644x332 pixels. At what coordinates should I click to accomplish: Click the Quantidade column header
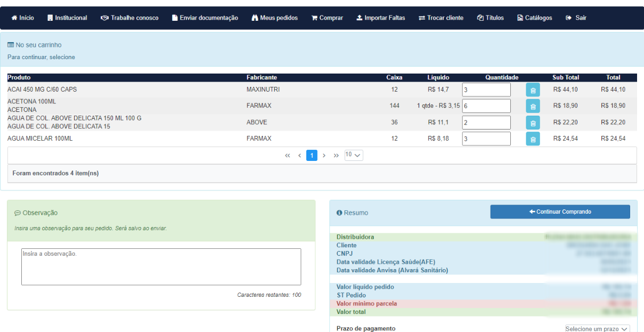502,77
